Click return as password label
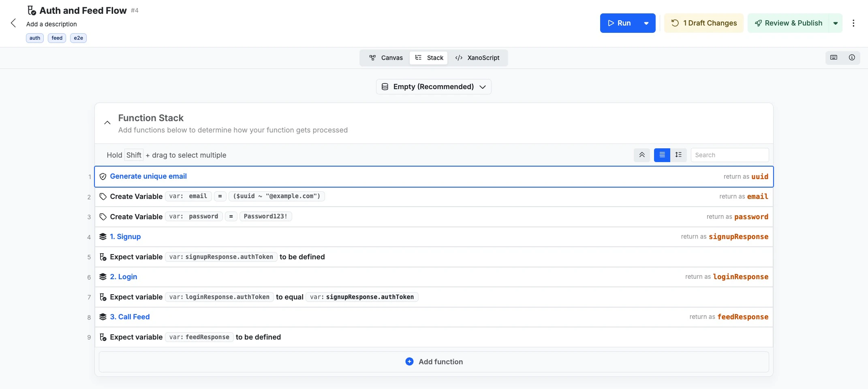 (x=737, y=217)
